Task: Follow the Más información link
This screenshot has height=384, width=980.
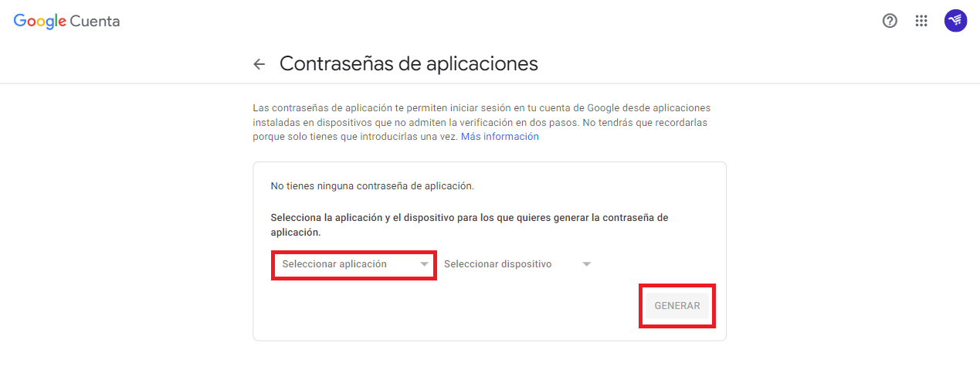Action: point(500,137)
